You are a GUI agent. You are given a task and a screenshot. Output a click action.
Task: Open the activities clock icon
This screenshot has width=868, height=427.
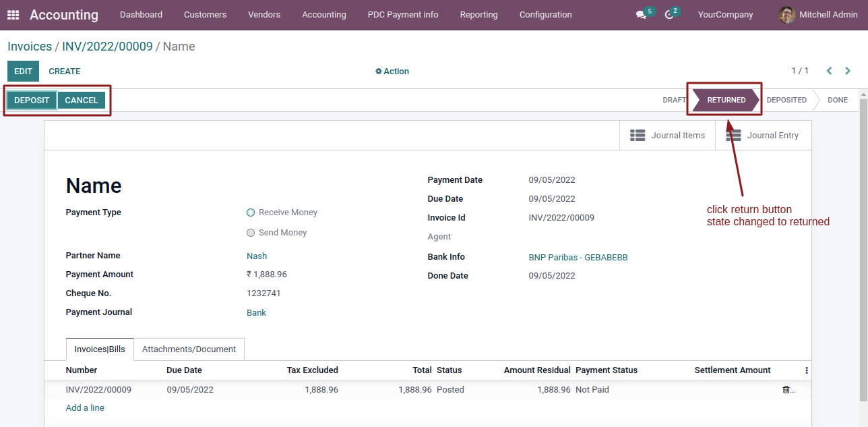click(x=669, y=15)
